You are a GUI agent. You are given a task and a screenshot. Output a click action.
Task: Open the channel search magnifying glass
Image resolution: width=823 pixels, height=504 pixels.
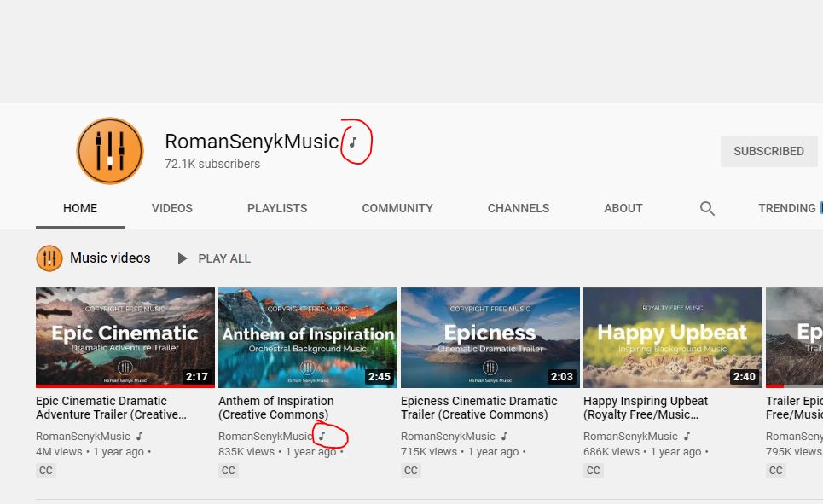click(x=707, y=208)
